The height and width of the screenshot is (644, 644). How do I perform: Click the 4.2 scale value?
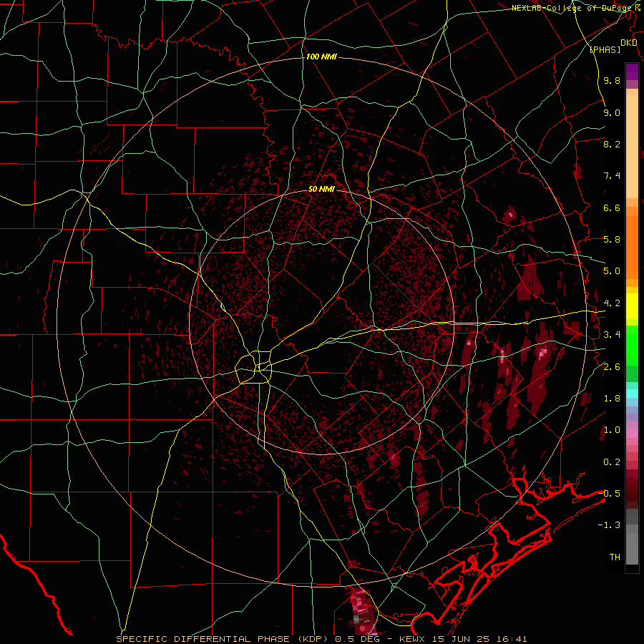coord(612,303)
